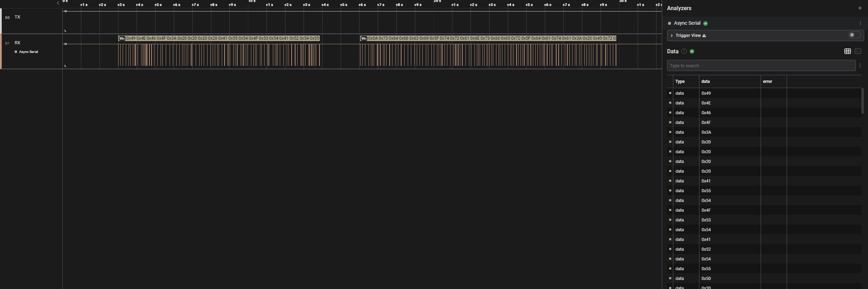
Task: Click the Trigger View warning triangle icon
Action: [x=704, y=36]
